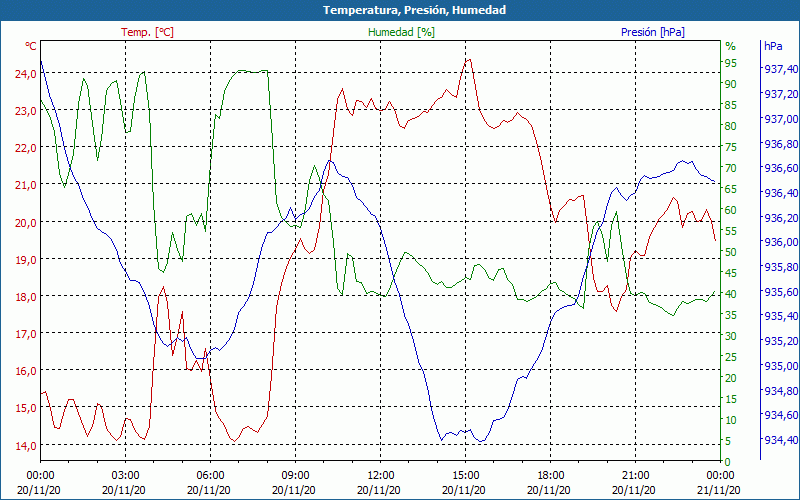Click the green "95" humidity axis value
This screenshot has height=500, width=800.
(x=731, y=63)
